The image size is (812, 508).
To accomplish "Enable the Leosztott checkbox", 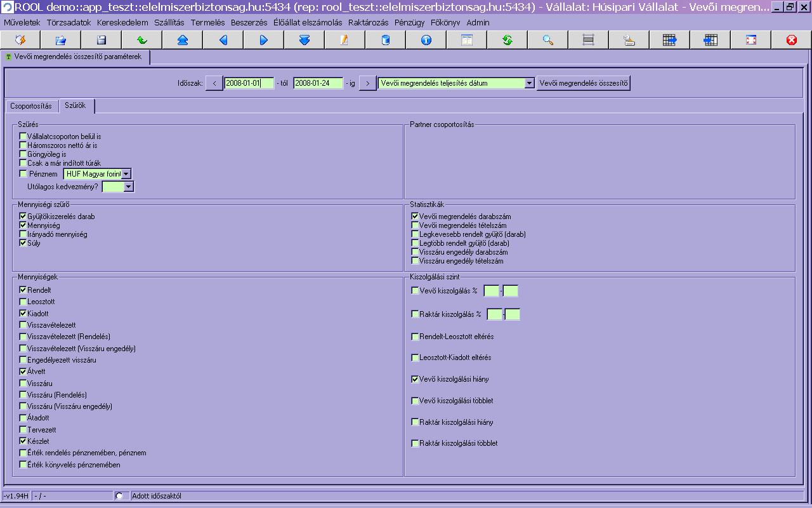I will click(x=23, y=302).
